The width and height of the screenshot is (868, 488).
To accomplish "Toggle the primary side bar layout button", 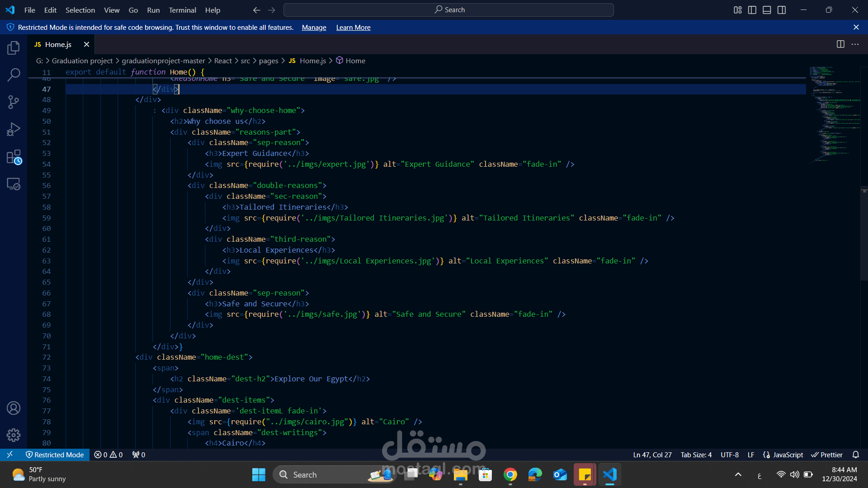I will tap(752, 10).
